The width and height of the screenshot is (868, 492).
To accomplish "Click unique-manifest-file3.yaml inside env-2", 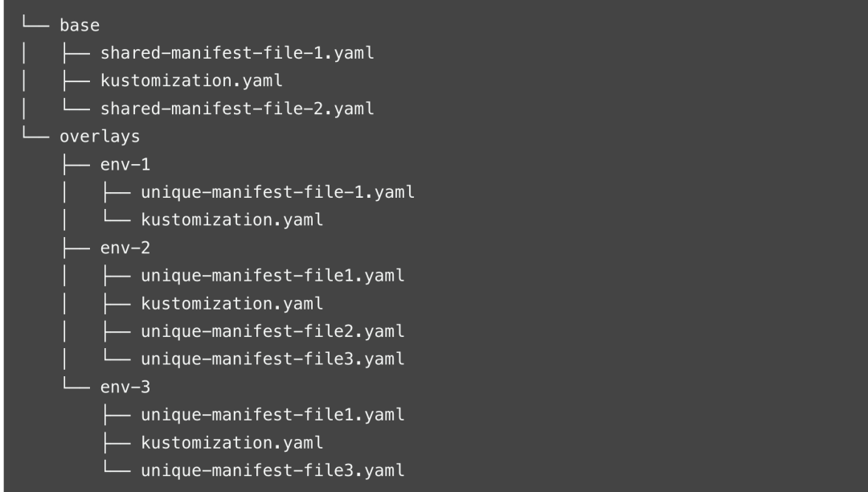I will (x=272, y=359).
